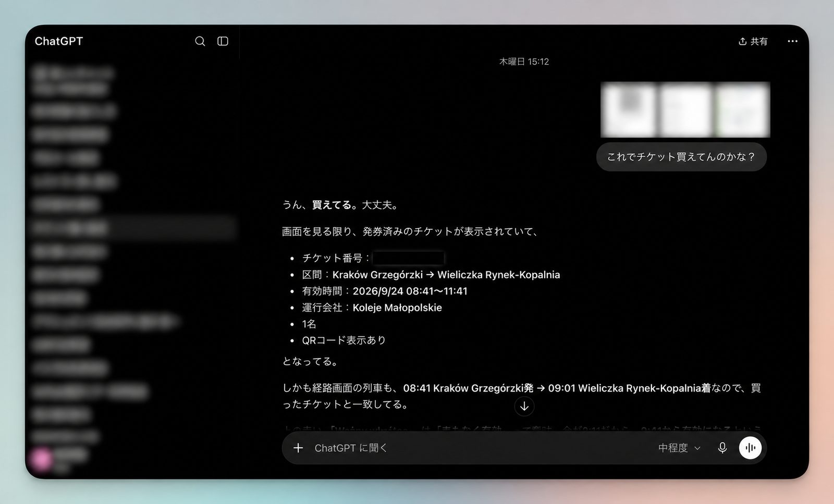Click the '運行会社：Koleje Małopolskie' line
Screen dimensions: 834x504
[372, 308]
